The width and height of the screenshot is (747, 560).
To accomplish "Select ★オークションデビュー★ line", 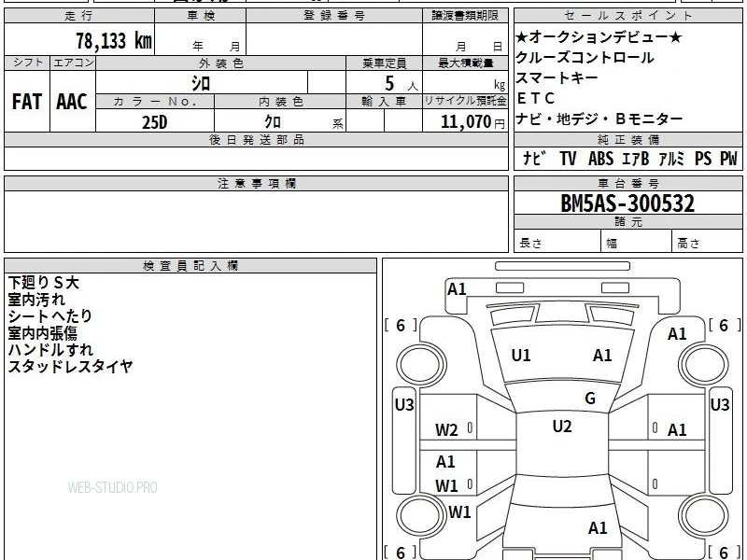I will [599, 36].
